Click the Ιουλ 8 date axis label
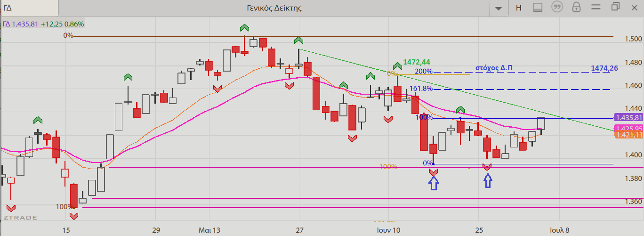This screenshot has width=644, height=236. pyautogui.click(x=560, y=230)
